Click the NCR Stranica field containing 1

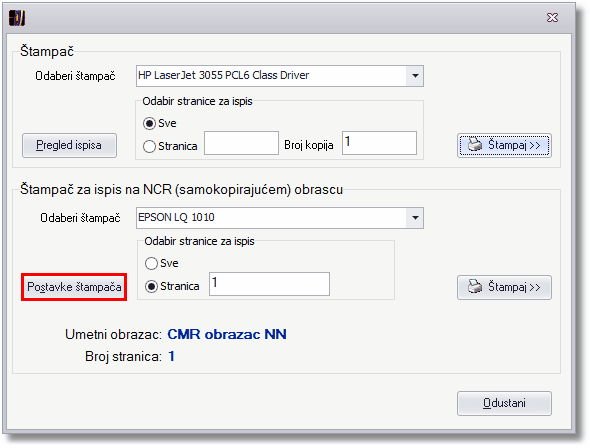click(269, 284)
